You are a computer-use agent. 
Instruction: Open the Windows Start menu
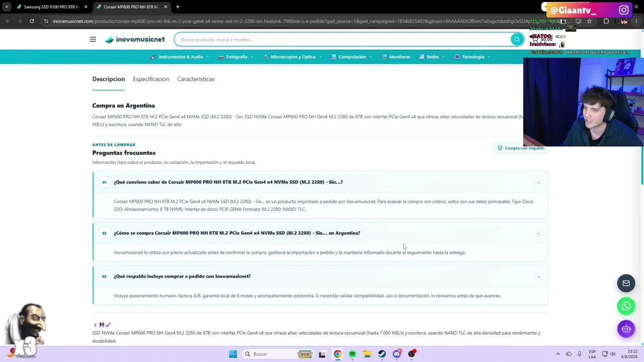coord(233,354)
